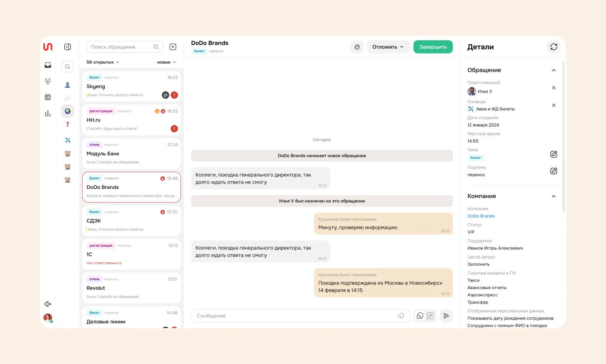Screen dimensions: 606x364
Task: Open the 1C ticket card
Action: [132, 255]
